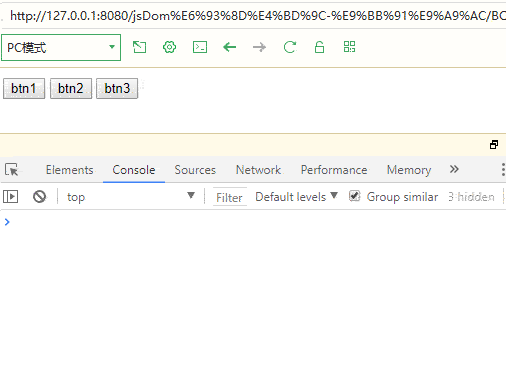Open the top context selector dropdown

coord(131,197)
